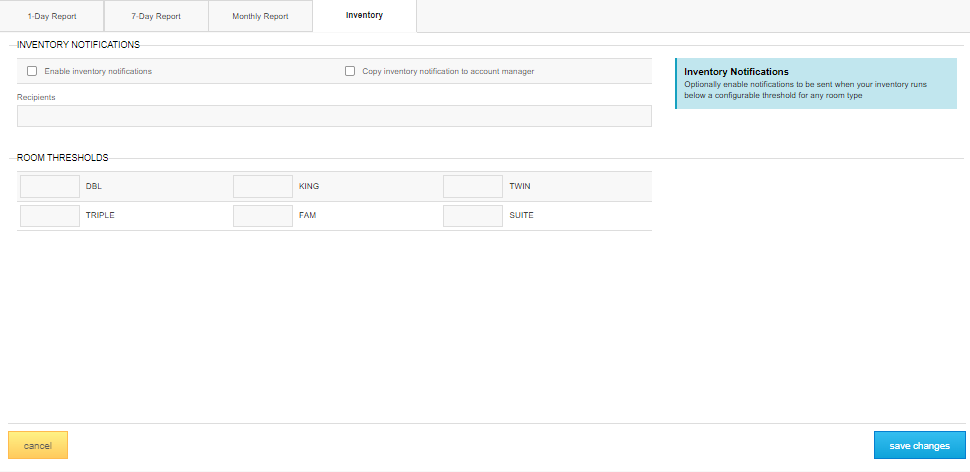The height and width of the screenshot is (472, 970).
Task: Select the Monthly Report tab
Action: (260, 16)
